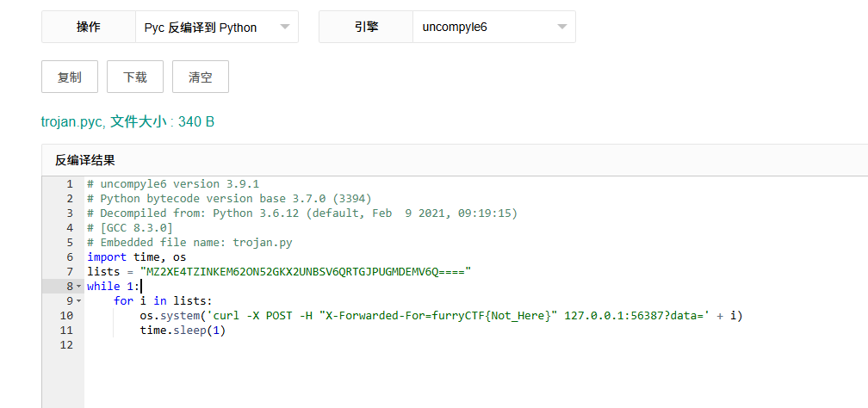Click the 引擎 label box
The image size is (868, 408).
point(366,28)
